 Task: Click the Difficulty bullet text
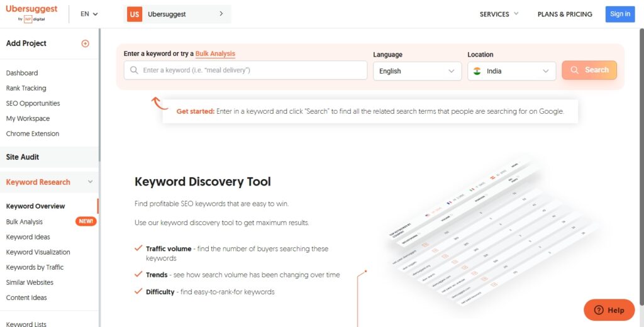pos(210,292)
